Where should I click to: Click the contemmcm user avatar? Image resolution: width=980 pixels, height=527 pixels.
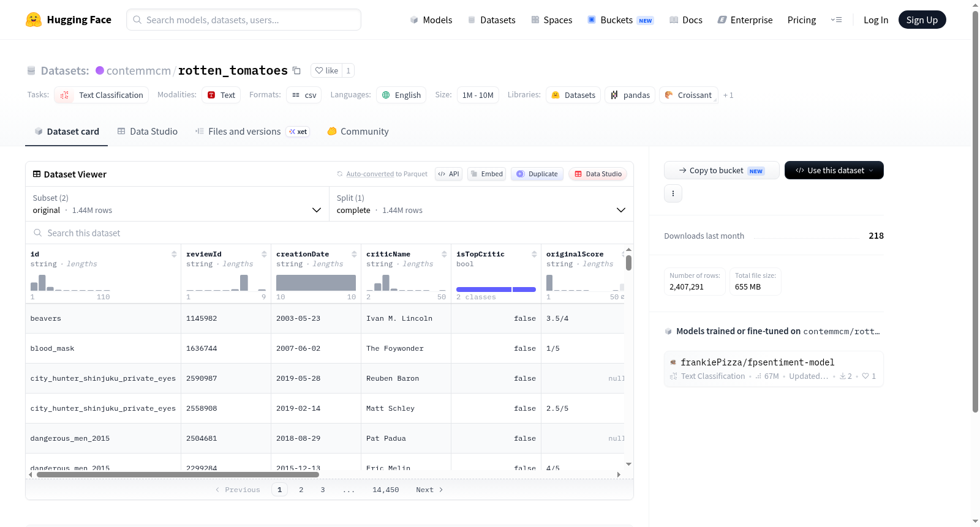100,70
